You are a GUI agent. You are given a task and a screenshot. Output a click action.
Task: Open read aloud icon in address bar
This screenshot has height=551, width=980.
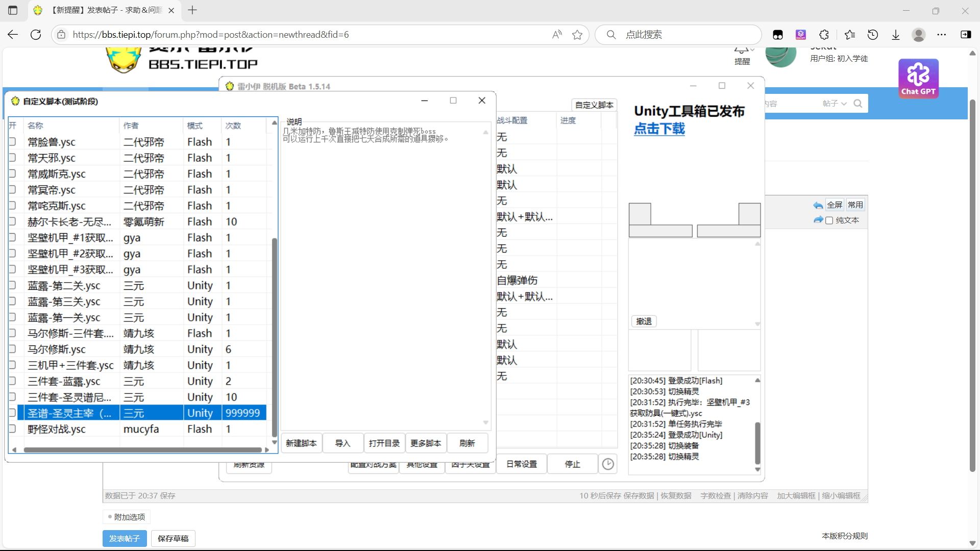click(x=557, y=35)
